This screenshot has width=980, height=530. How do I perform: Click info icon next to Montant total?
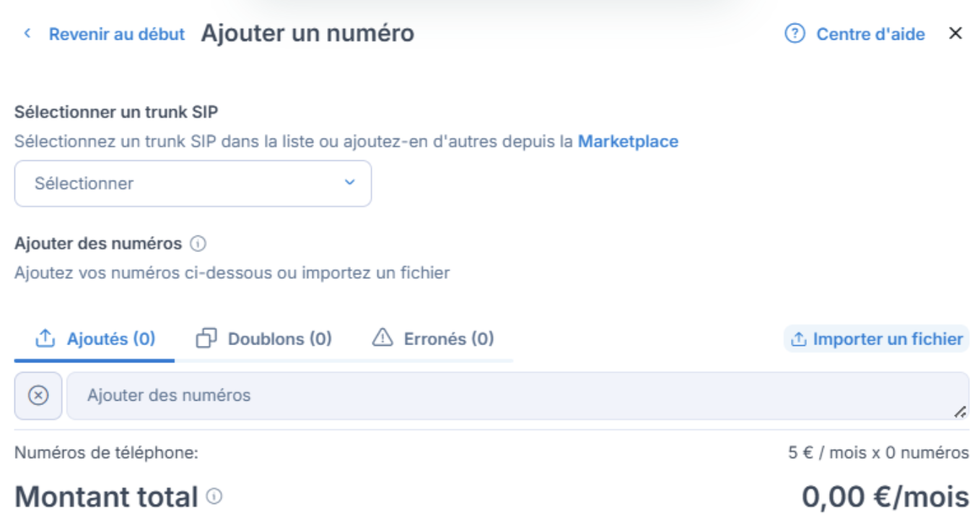[x=214, y=497]
